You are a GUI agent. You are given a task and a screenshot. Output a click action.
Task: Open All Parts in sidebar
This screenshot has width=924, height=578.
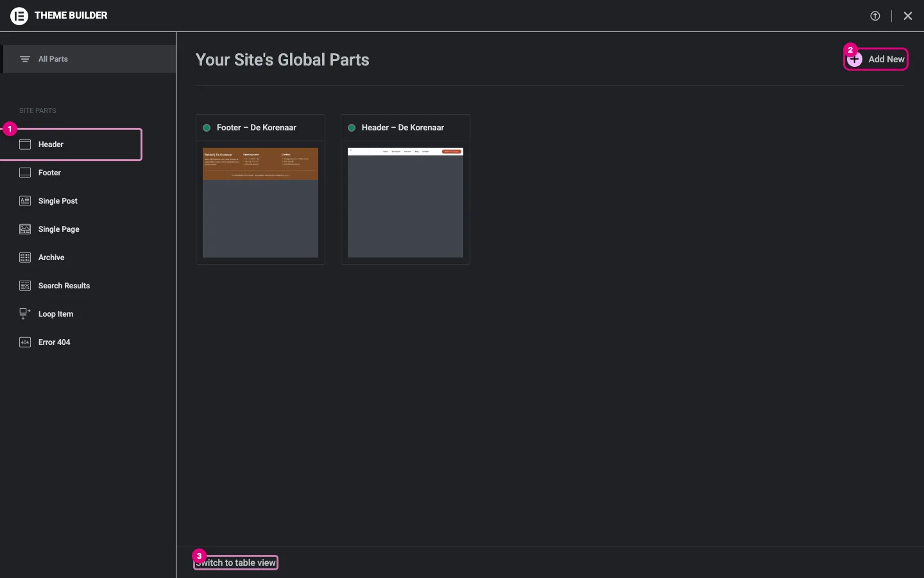(x=89, y=59)
